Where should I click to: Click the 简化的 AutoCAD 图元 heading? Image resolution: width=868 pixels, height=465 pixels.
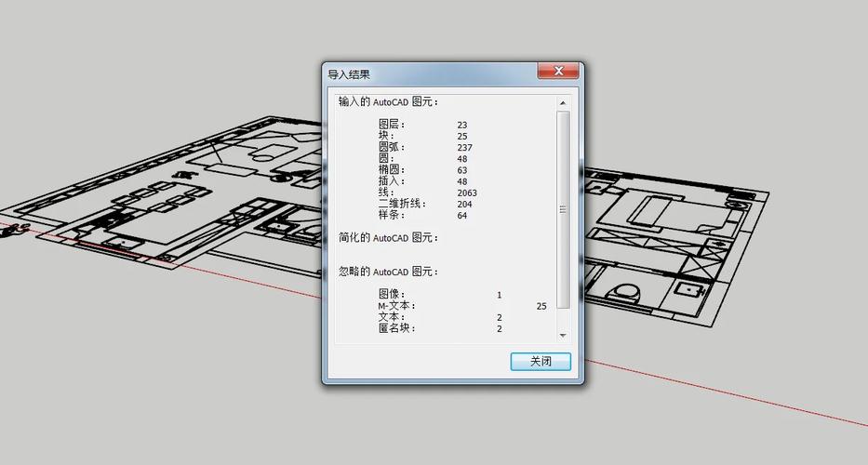point(388,237)
